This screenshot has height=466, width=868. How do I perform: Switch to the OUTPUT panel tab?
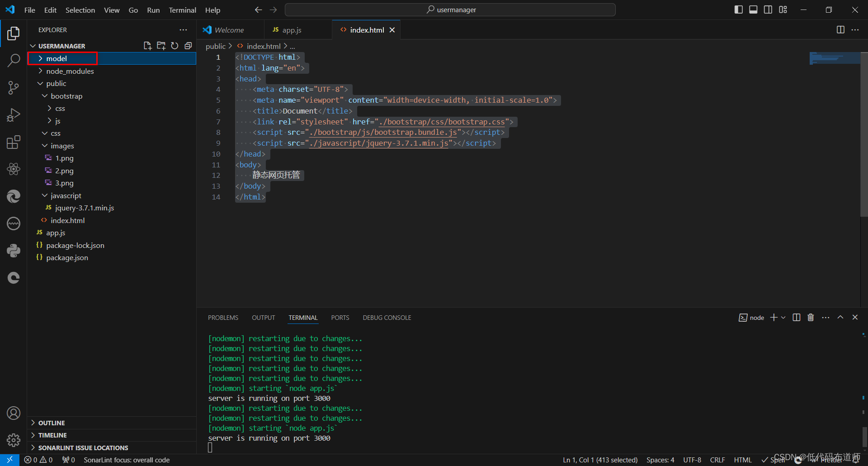pyautogui.click(x=264, y=318)
